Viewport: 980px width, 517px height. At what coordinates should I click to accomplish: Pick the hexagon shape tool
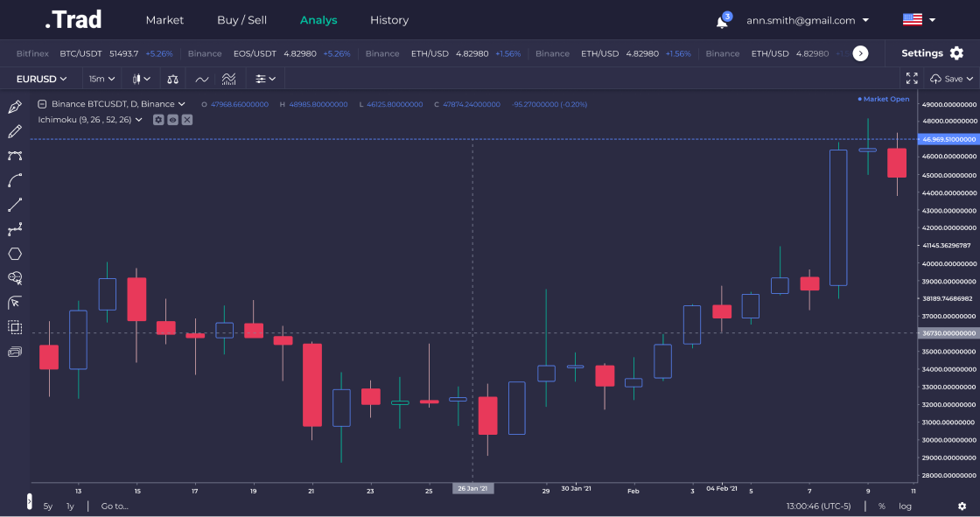pos(15,254)
